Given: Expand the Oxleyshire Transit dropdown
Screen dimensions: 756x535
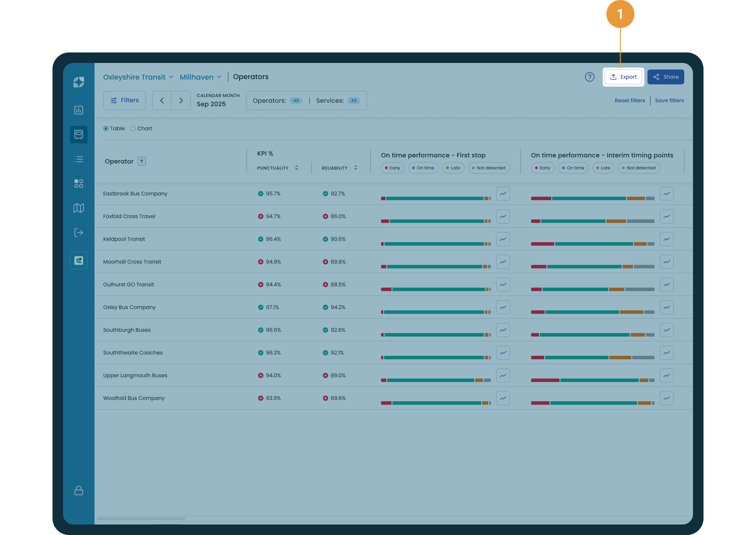Looking at the screenshot, I should point(138,77).
